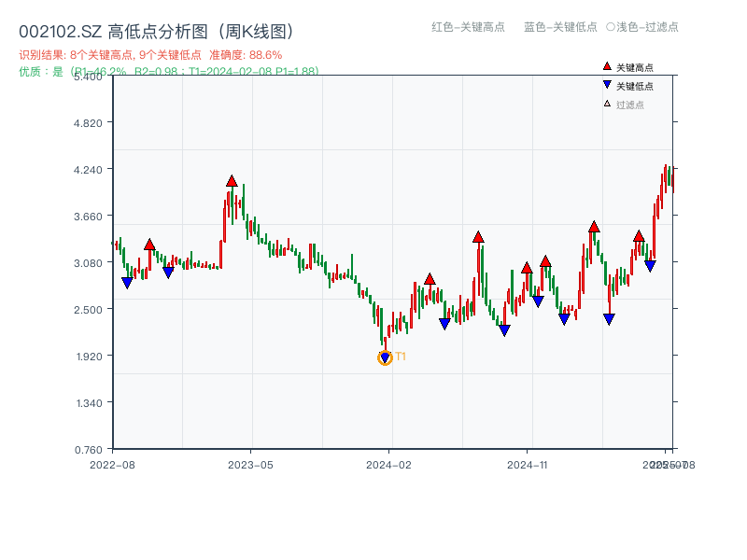
Task: Select the green 优质：是 result line
Action: pos(169,72)
